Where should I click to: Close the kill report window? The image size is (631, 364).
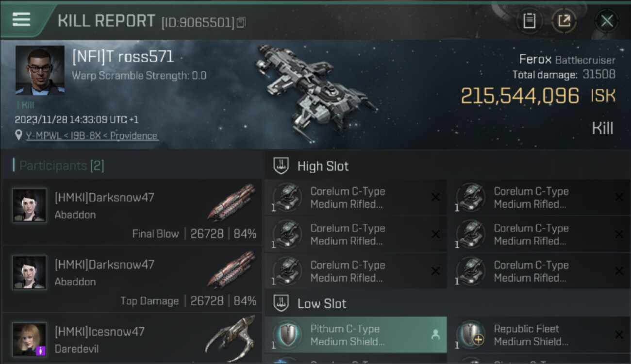point(607,21)
